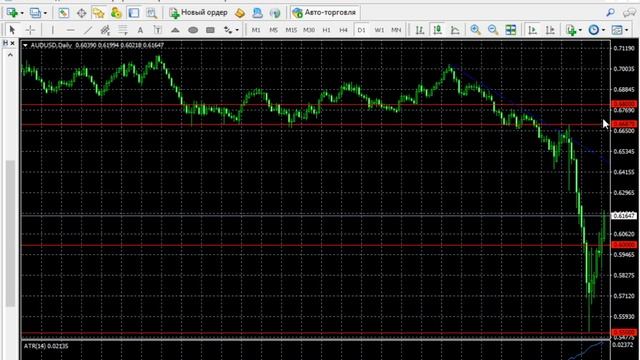This screenshot has width=640, height=360.
Task: Open the magnifier chart search icon in toolbar
Action: [151, 13]
